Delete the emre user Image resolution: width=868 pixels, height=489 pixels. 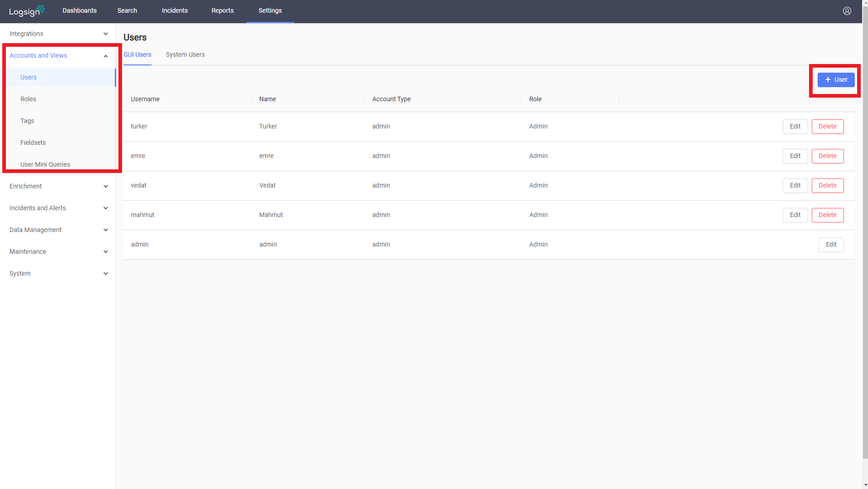click(827, 156)
